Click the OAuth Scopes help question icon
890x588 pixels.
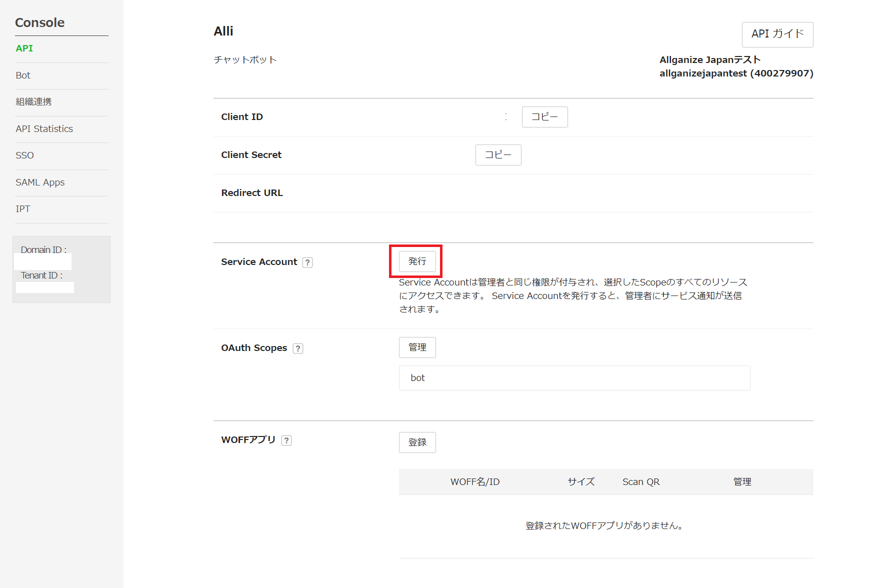[x=298, y=348]
